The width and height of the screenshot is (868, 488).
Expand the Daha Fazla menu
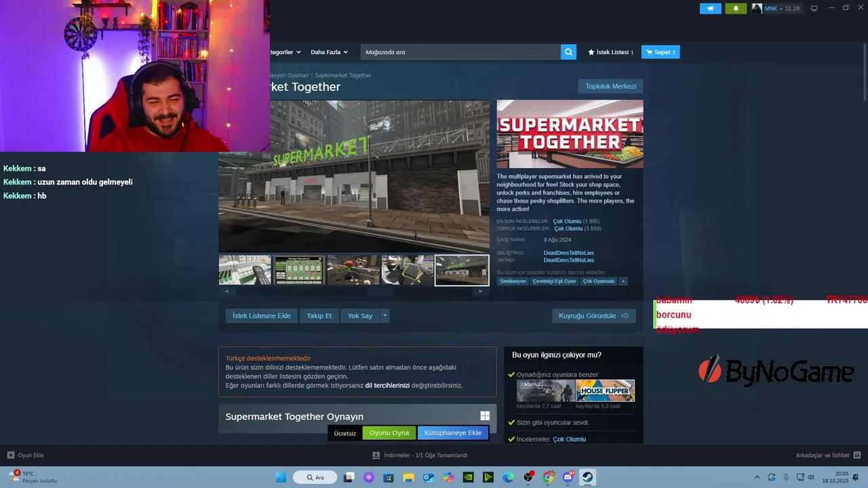click(x=329, y=52)
